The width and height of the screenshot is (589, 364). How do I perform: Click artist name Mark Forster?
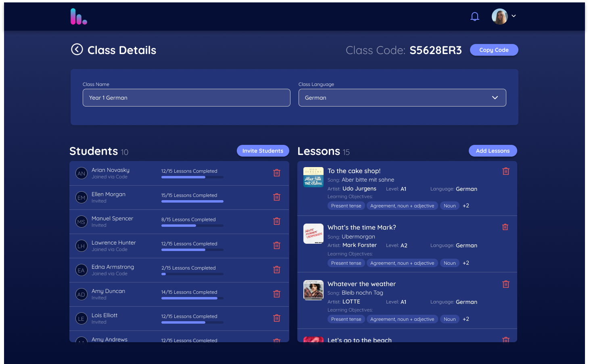tap(359, 245)
